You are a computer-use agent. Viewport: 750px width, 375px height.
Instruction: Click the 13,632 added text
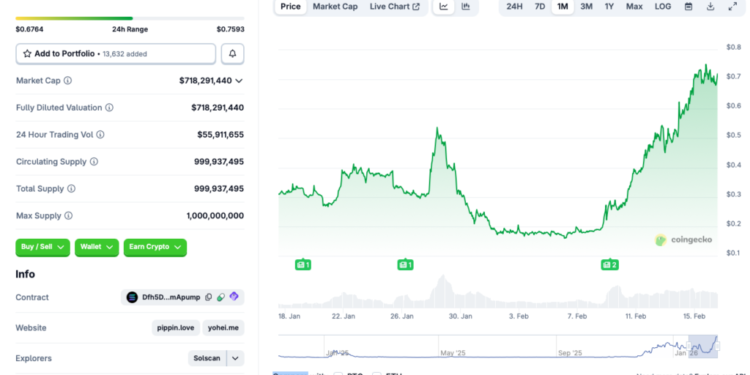[125, 54]
